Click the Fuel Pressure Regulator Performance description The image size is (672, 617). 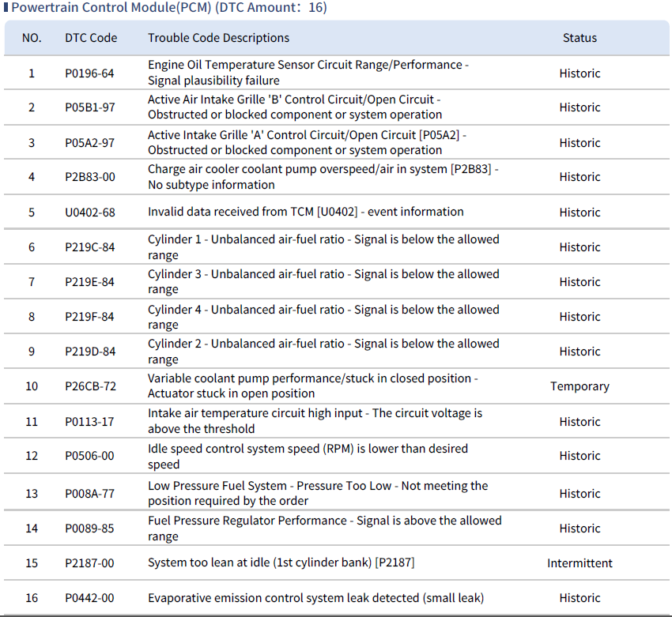[x=324, y=528]
